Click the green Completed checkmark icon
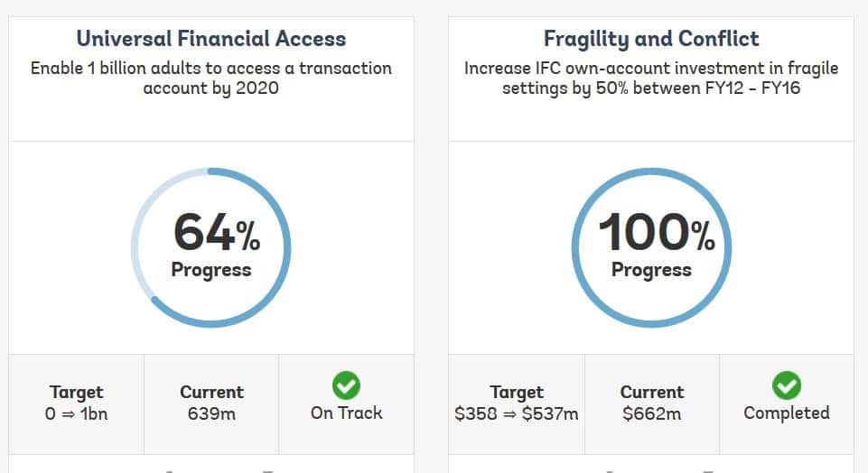Screen dimensions: 868x473 [786, 386]
